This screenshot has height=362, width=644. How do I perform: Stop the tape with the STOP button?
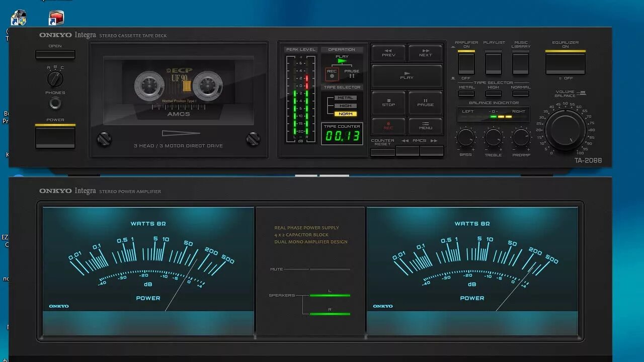pos(388,103)
